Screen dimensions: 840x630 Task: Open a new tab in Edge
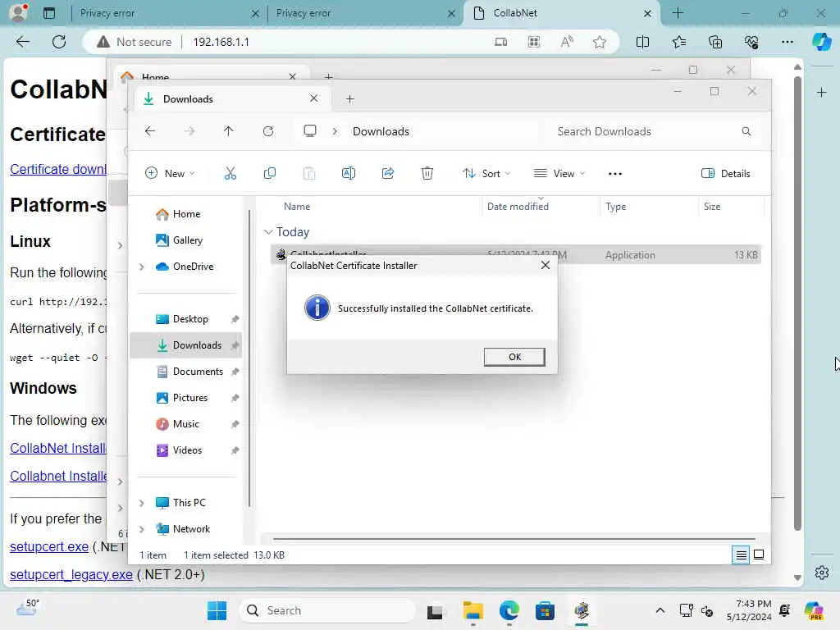coord(678,13)
